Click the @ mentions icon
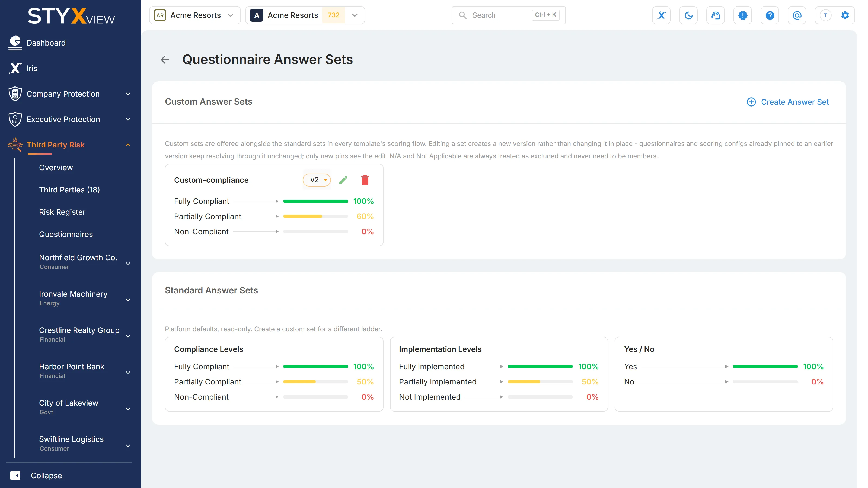 (797, 15)
